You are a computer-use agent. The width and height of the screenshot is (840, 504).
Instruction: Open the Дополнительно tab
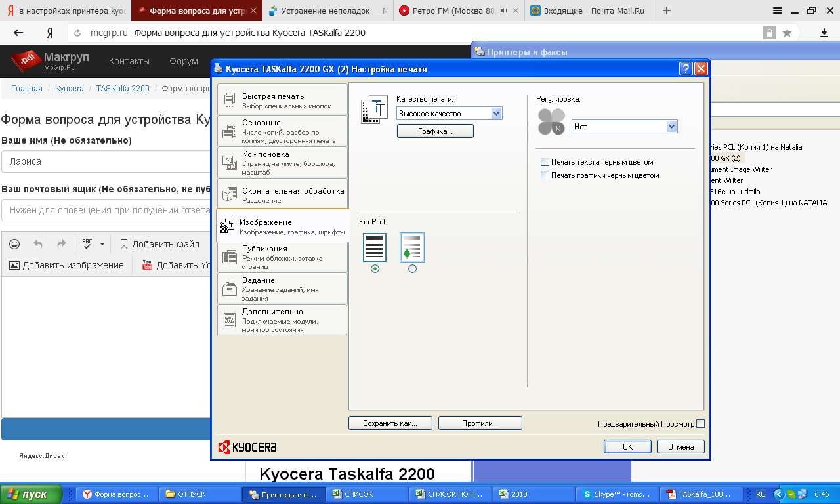pos(282,320)
